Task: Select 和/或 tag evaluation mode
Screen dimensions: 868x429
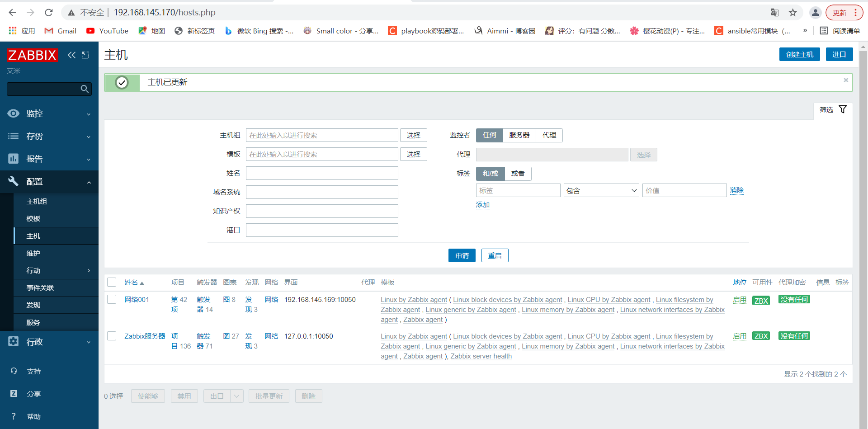Action: (x=490, y=174)
